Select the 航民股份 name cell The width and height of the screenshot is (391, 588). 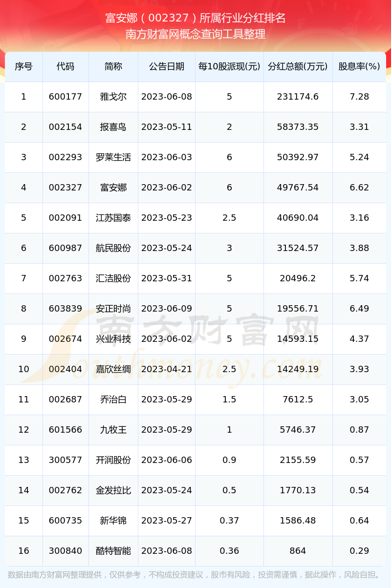tap(113, 248)
